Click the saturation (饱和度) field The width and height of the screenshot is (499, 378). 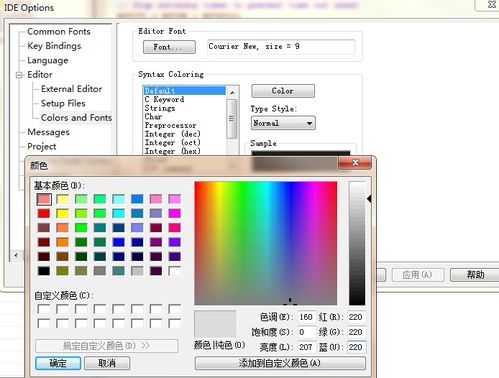click(x=306, y=332)
